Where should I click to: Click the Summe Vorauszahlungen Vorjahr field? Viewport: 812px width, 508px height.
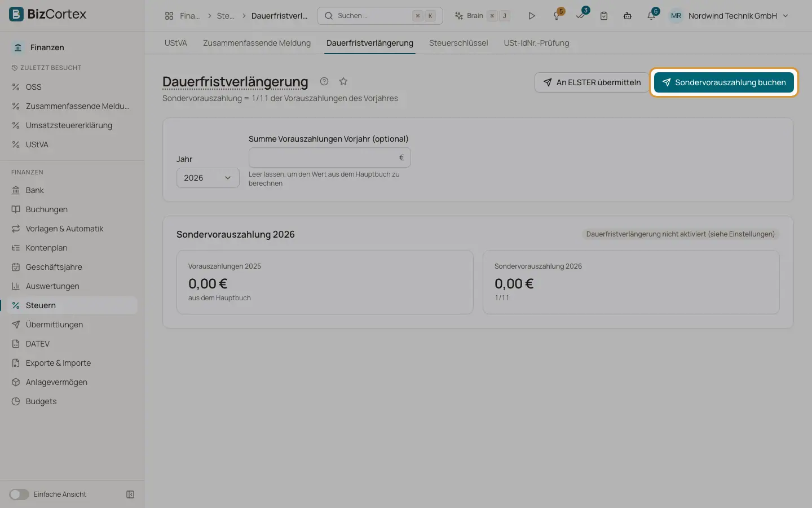[330, 157]
